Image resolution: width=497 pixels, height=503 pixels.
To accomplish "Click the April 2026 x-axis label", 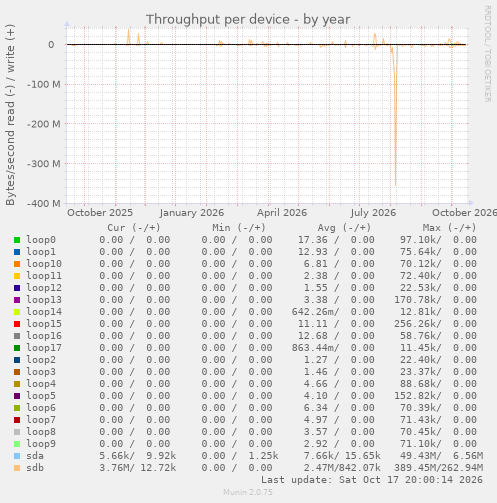I will [282, 213].
